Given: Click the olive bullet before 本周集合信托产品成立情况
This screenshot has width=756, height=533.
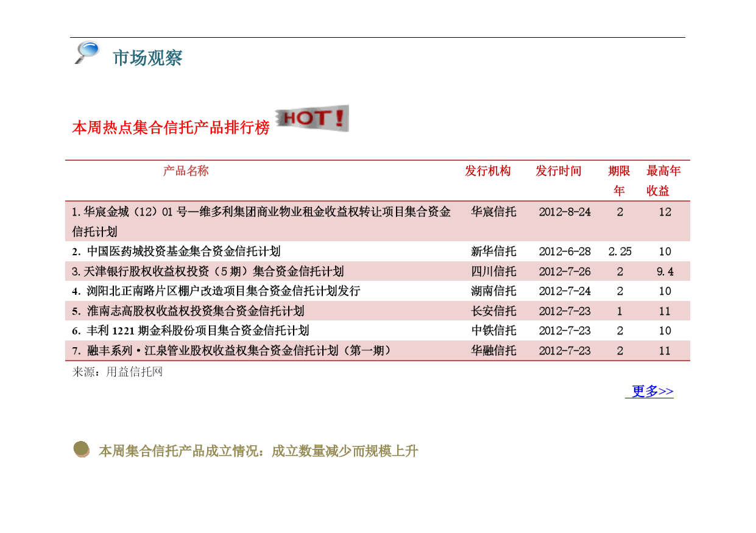Looking at the screenshot, I should click(82, 450).
